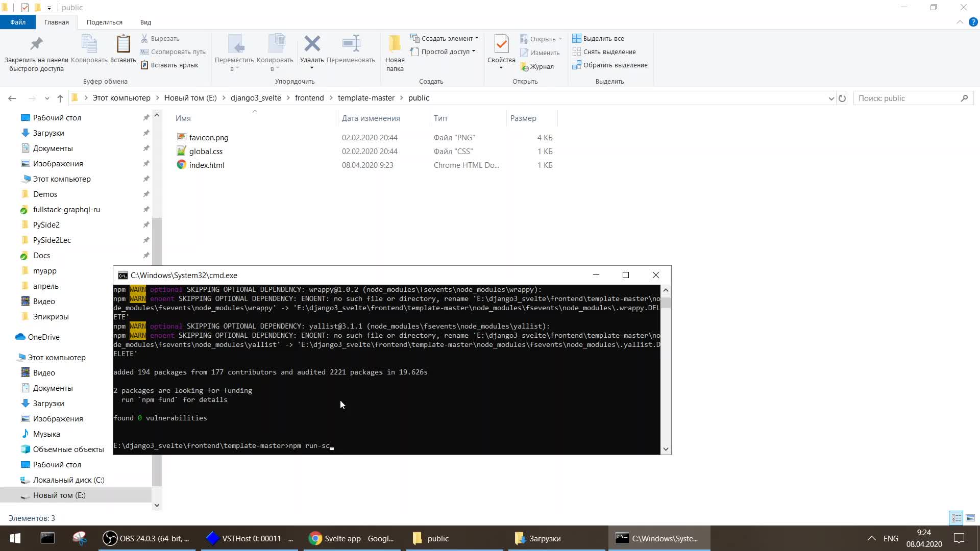The image size is (980, 551).
Task: Switch to details view layout icon
Action: (x=956, y=518)
